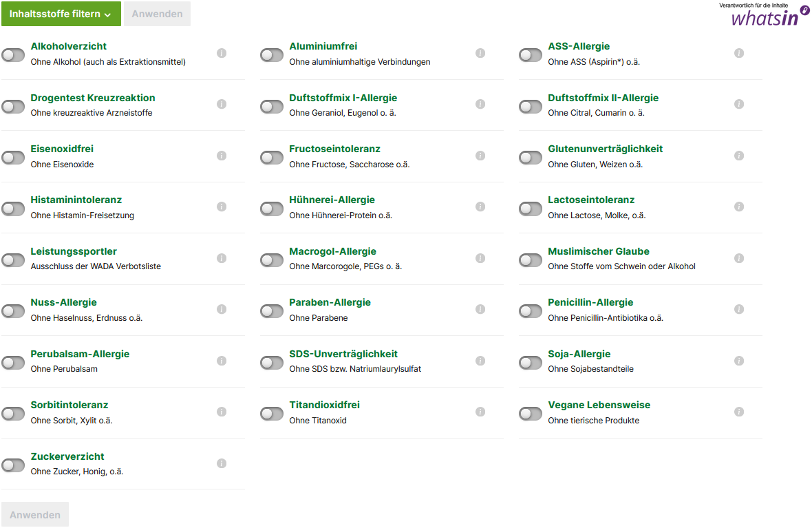Enable Eisenoxidfrei toggle

[x=13, y=158]
